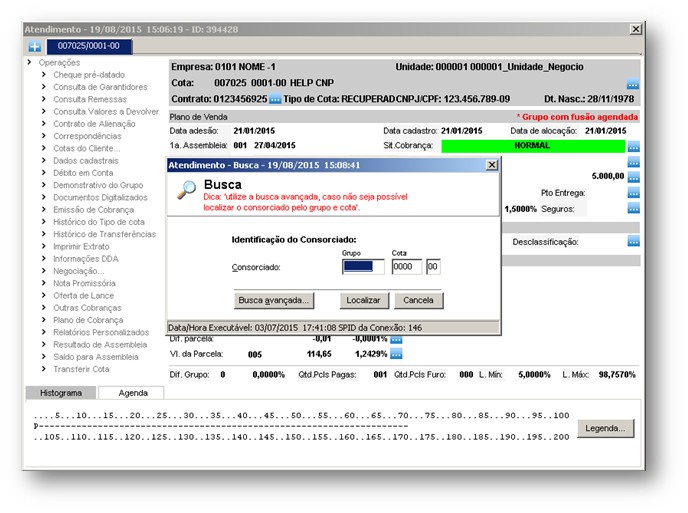This screenshot has width=688, height=513.
Task: Click the Plano de Venda header
Action: click(198, 117)
